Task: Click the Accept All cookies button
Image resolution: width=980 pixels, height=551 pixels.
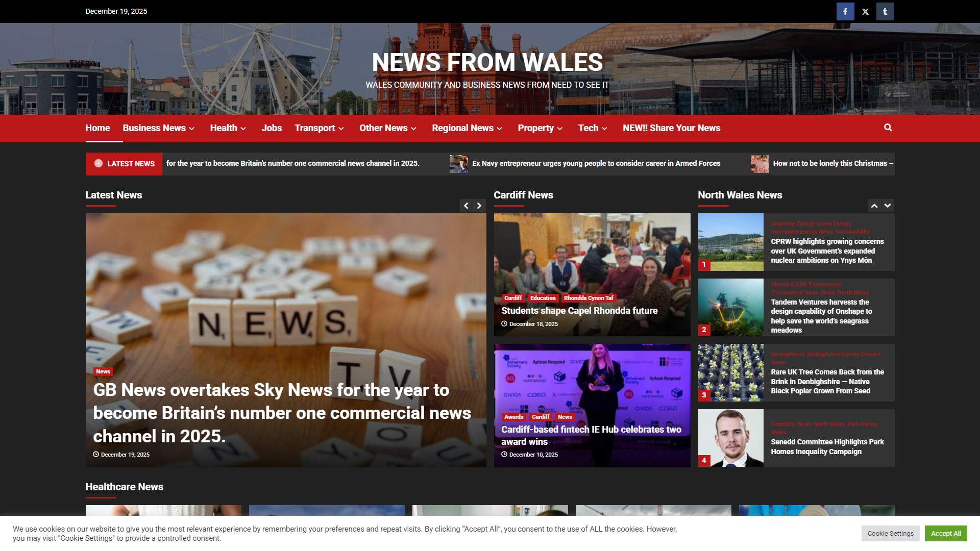Action: pos(946,533)
